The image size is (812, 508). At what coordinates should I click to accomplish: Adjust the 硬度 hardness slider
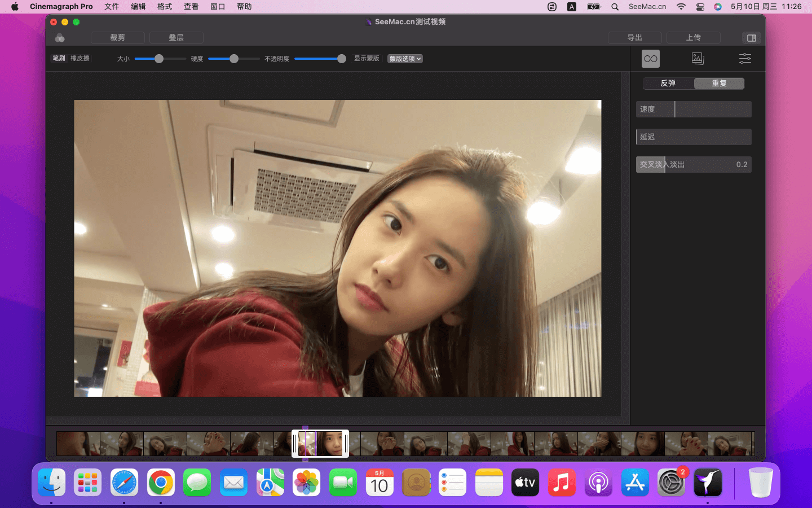coord(234,59)
